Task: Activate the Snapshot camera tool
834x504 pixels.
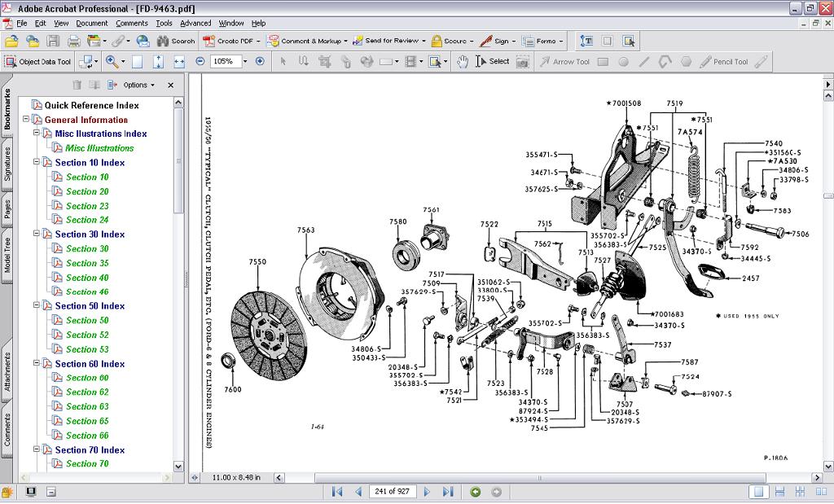Action: (522, 61)
